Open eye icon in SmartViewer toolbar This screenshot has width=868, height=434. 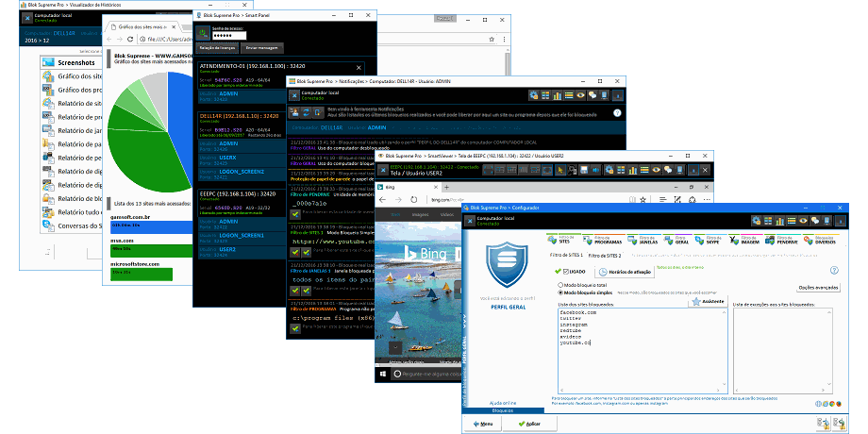pyautogui.click(x=657, y=170)
